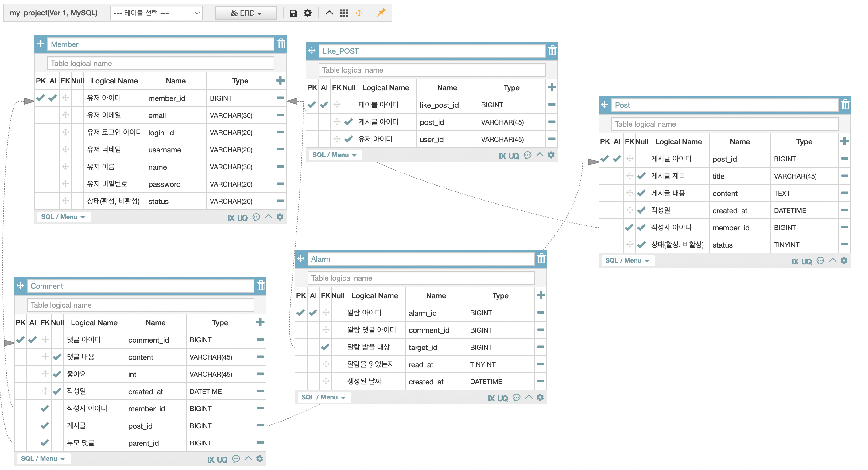The image size is (868, 470).
Task: Open SQL / Menu of Alarm table
Action: click(x=323, y=397)
